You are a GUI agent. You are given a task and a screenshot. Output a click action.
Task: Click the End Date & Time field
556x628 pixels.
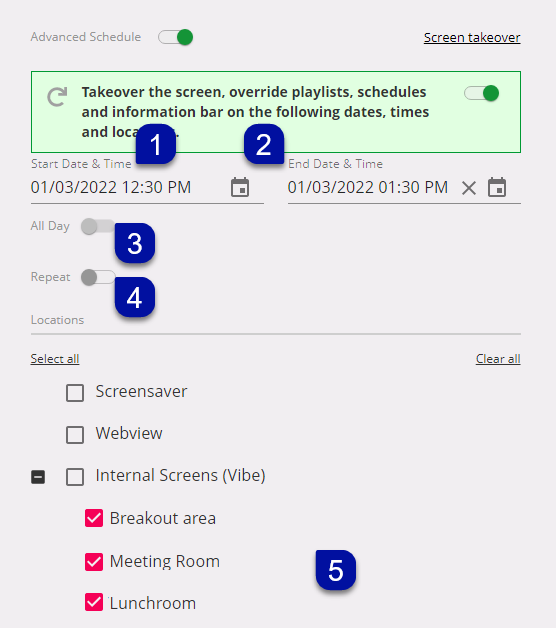(x=404, y=187)
